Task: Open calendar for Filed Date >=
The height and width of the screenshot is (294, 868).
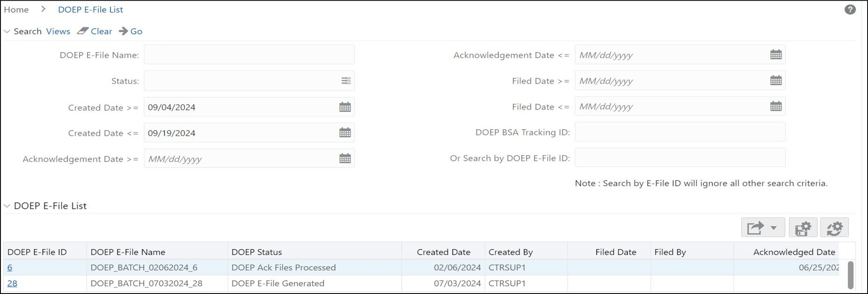Action: coord(776,80)
